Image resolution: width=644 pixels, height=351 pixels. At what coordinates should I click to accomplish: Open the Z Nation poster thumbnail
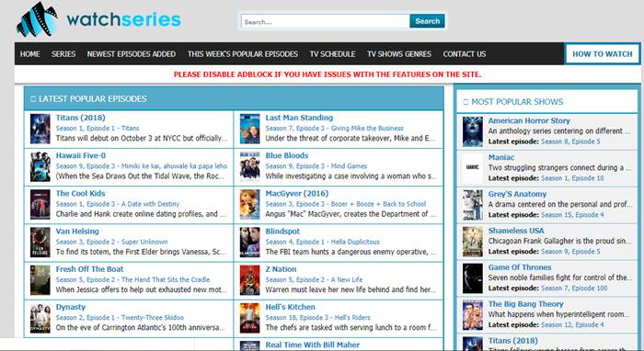249,280
